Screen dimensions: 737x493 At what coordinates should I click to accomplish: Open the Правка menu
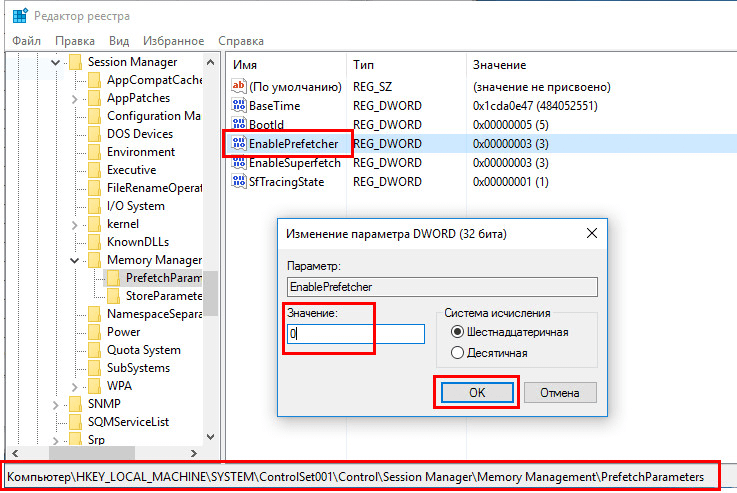(75, 41)
